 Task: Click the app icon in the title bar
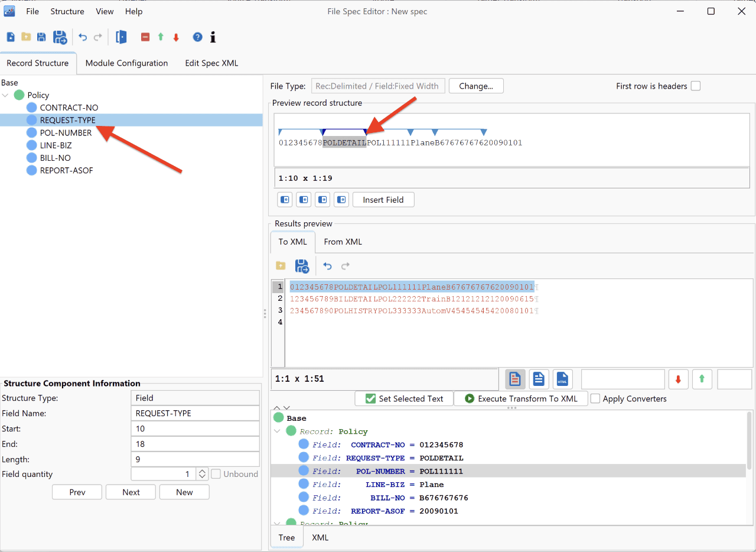10,11
